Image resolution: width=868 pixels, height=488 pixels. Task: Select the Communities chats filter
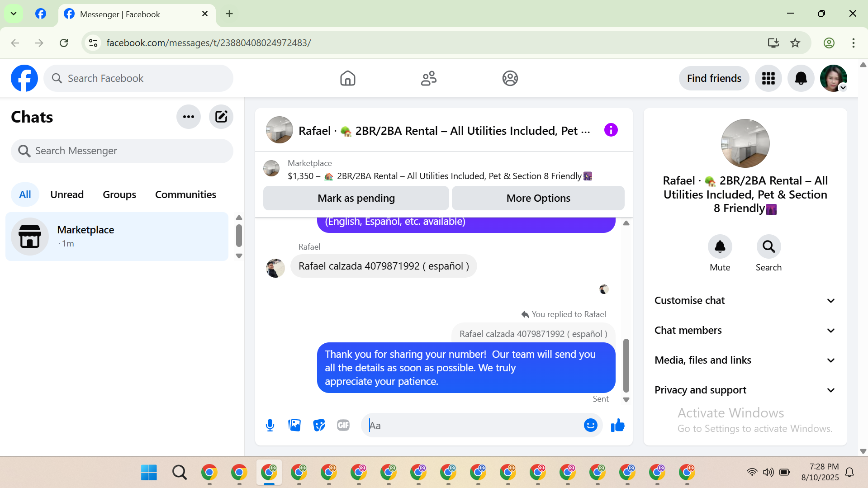click(185, 194)
